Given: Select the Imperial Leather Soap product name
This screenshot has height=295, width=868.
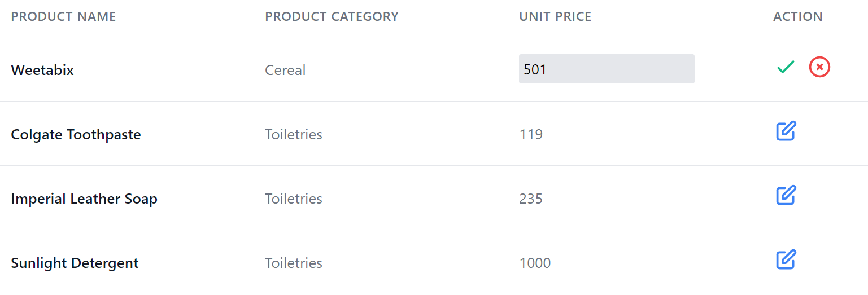Looking at the screenshot, I should [x=84, y=199].
